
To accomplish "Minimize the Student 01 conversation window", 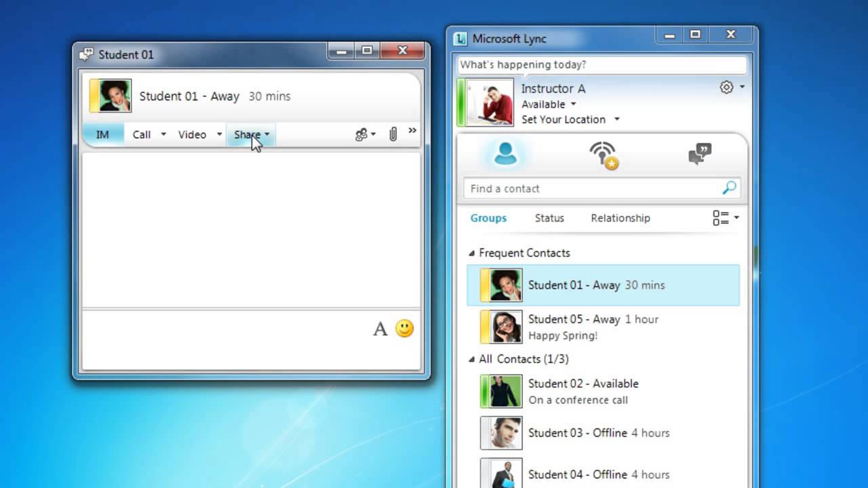I will pos(342,51).
